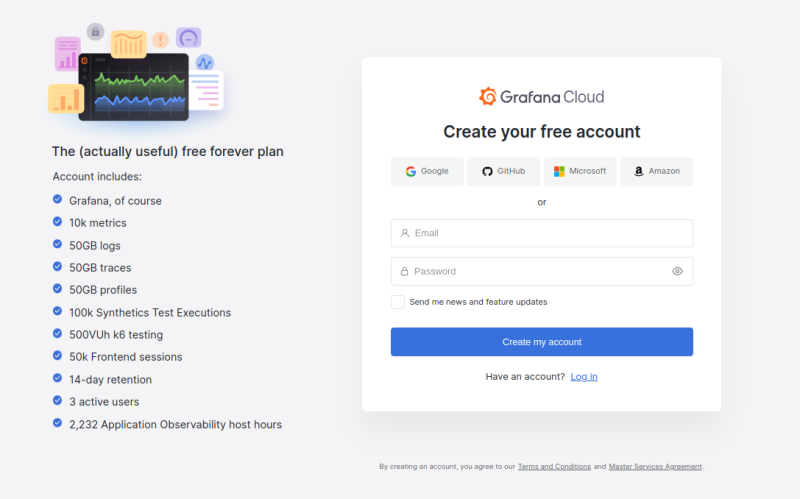Click the Amazon logo icon
Screen dimensions: 800x499
point(638,171)
